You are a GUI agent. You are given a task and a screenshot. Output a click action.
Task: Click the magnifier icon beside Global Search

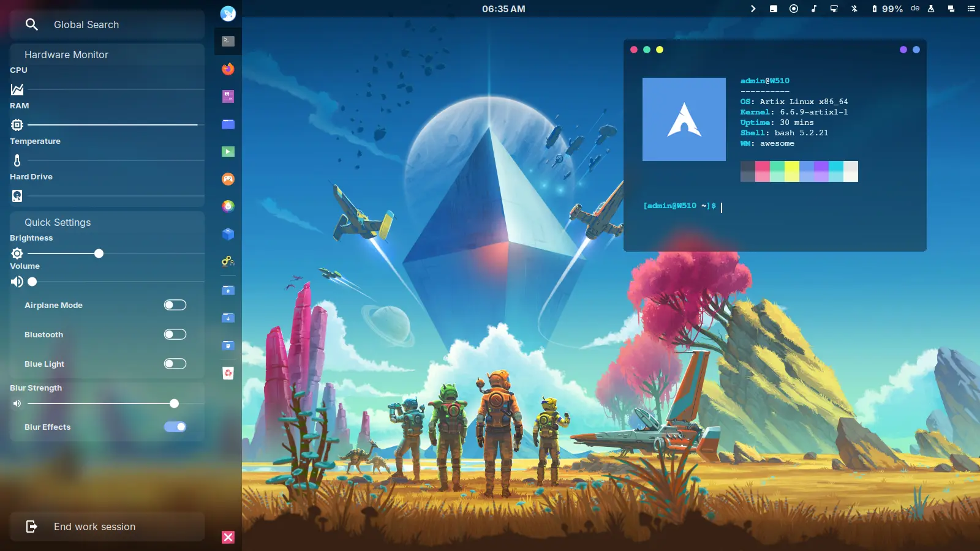[32, 24]
